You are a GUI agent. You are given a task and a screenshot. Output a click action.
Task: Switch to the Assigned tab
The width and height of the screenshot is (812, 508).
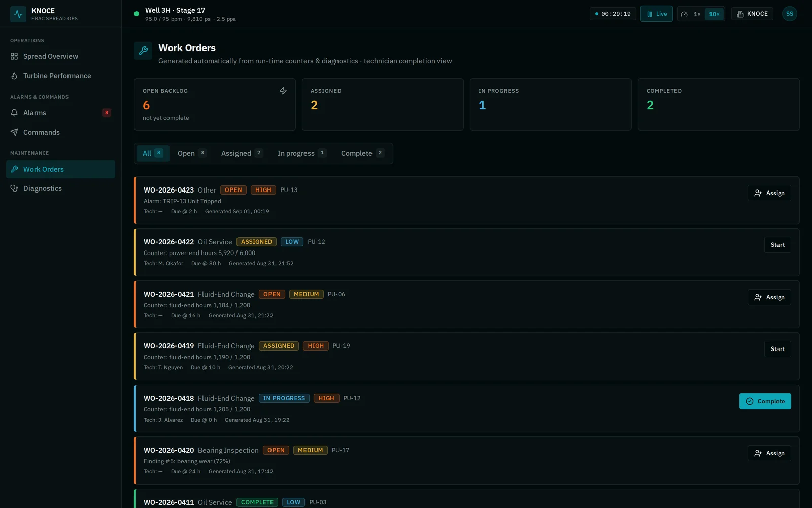pos(242,153)
